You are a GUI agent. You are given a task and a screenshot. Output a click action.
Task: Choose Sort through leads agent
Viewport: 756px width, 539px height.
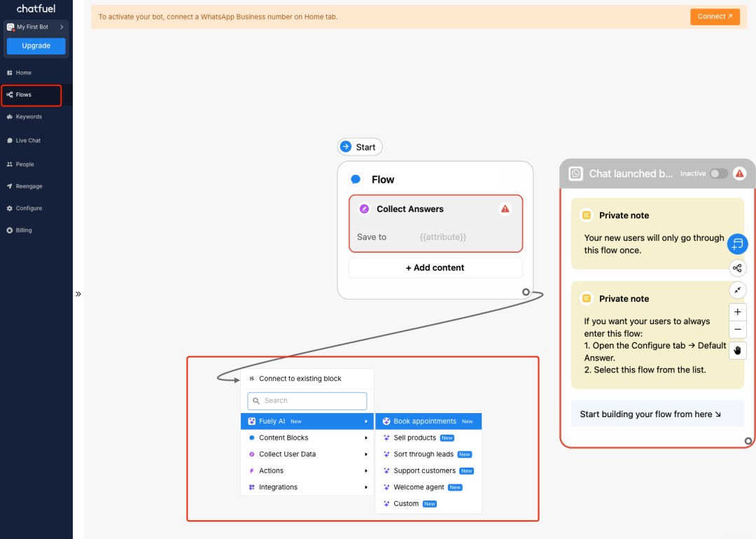point(428,454)
